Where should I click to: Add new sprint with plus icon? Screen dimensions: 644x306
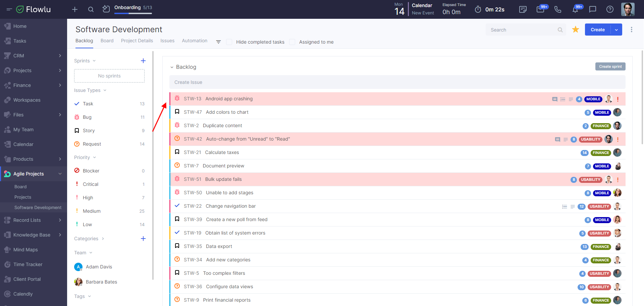pyautogui.click(x=143, y=61)
